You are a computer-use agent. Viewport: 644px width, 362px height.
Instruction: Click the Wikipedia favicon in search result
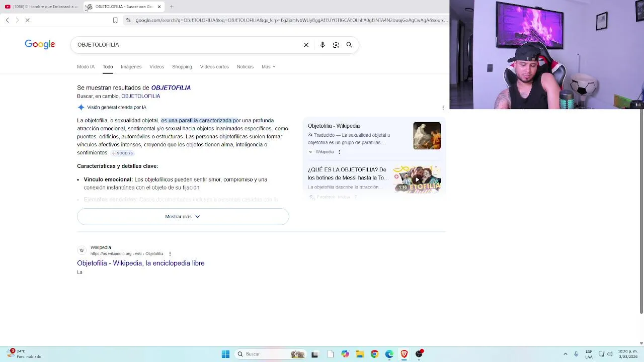pos(82,250)
